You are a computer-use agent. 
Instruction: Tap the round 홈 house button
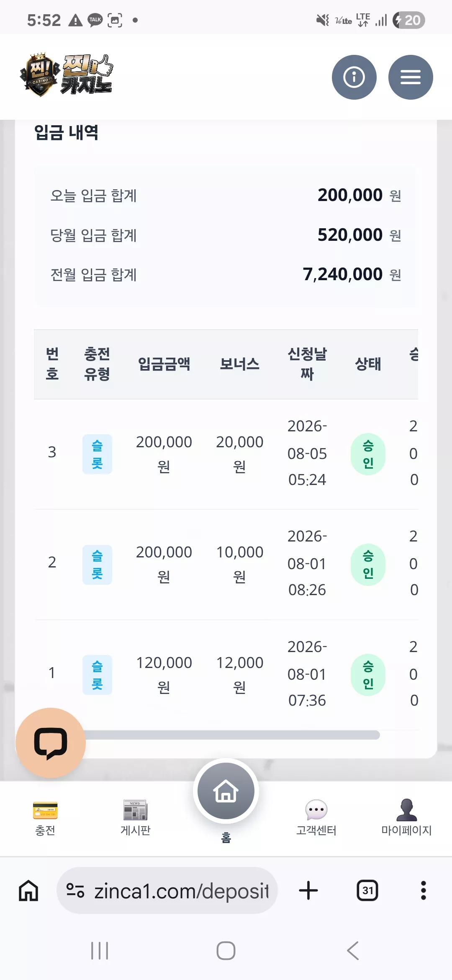pyautogui.click(x=226, y=791)
